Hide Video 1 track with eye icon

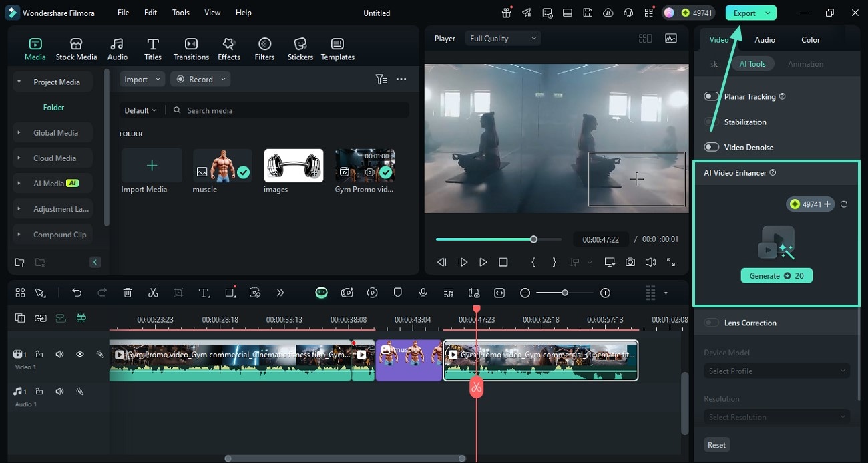pyautogui.click(x=79, y=354)
